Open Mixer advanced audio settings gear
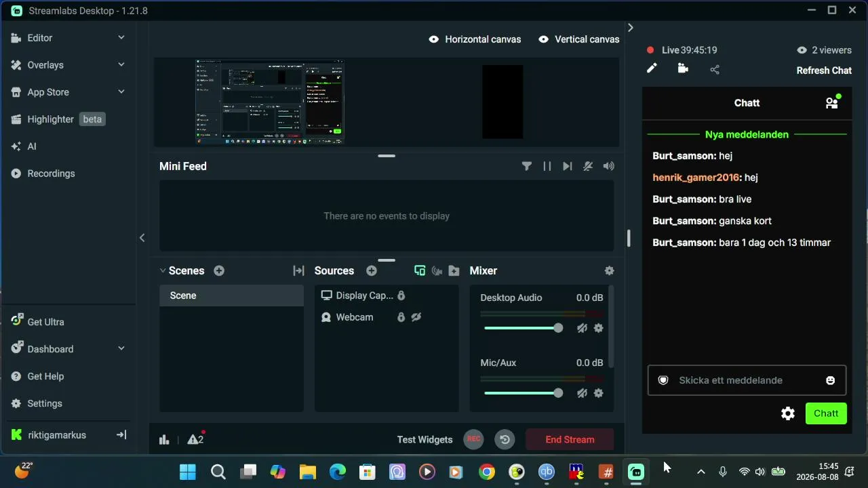The image size is (868, 488). [x=610, y=270]
